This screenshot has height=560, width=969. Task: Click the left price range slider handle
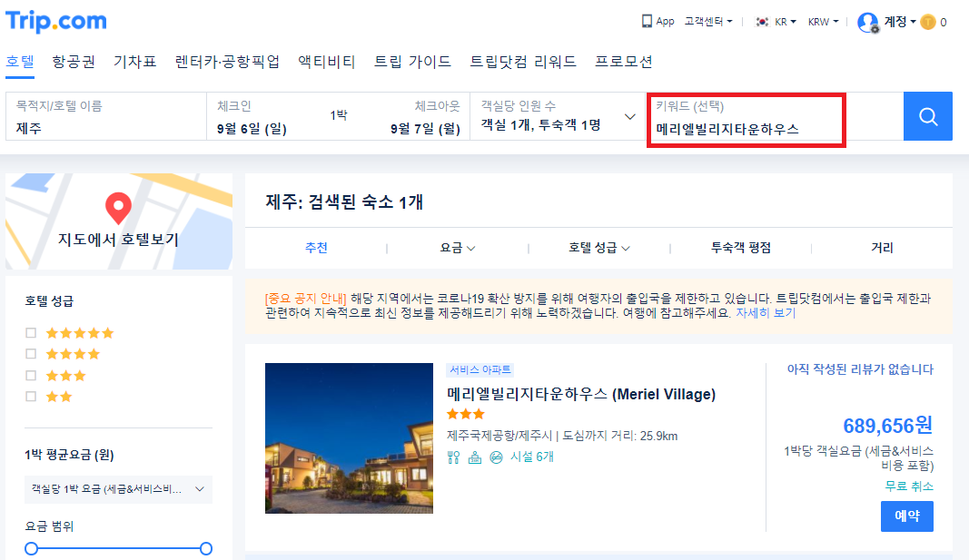click(32, 548)
